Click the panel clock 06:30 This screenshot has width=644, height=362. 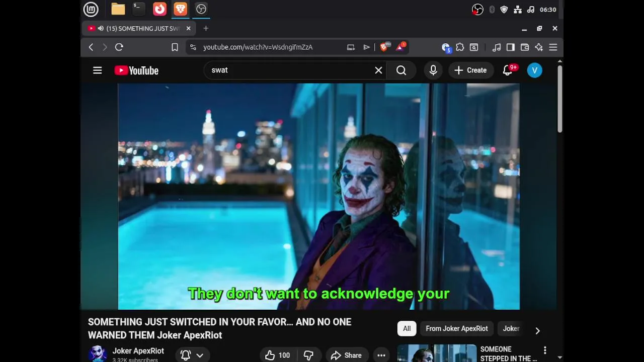548,10
